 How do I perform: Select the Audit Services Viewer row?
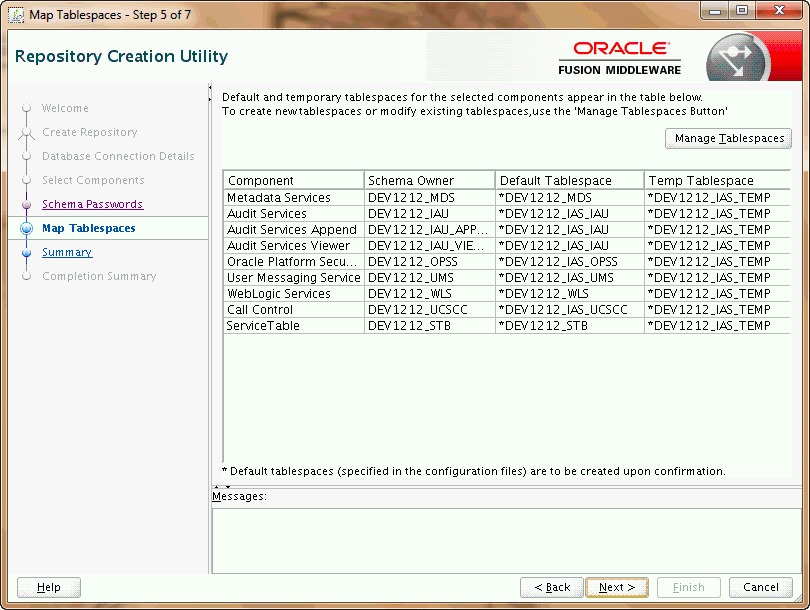(x=507, y=246)
